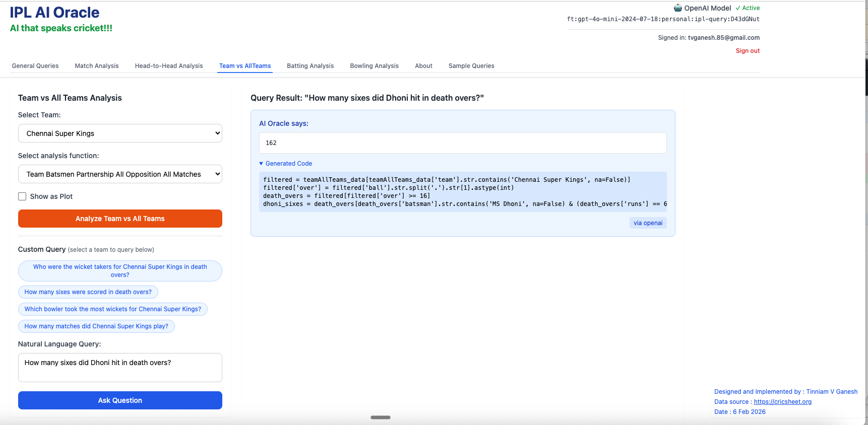Enable the Show as Plot checkbox
The image size is (868, 425).
[x=22, y=196]
